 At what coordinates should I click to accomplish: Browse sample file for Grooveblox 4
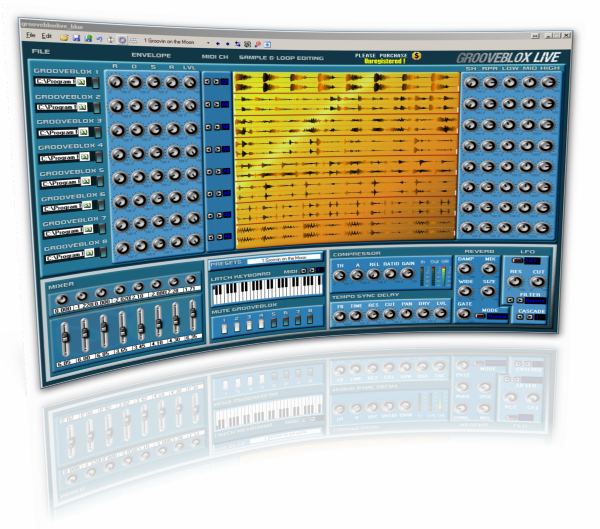point(85,157)
